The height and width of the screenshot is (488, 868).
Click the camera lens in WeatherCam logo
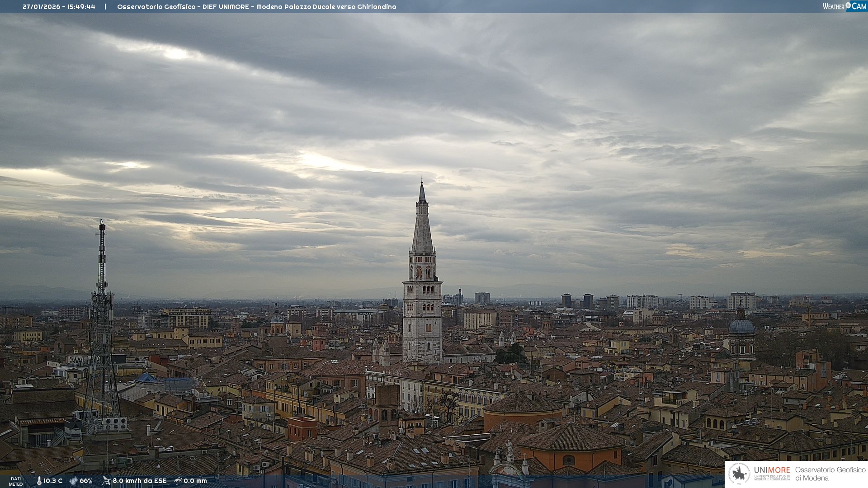[848, 5]
